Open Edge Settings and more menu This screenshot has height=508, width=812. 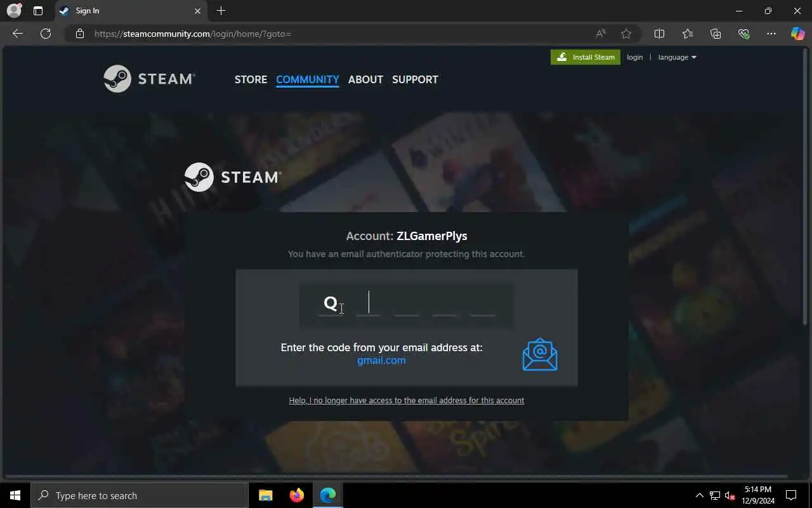point(771,34)
